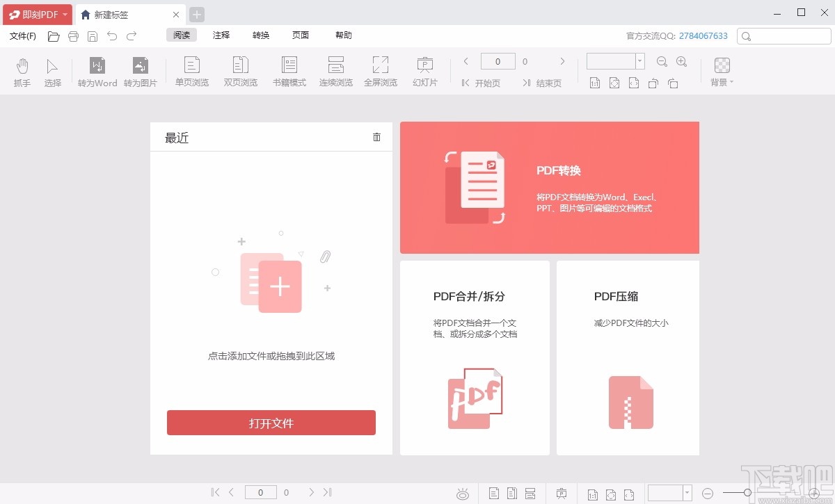Open the zoom level dropdown

click(x=639, y=61)
